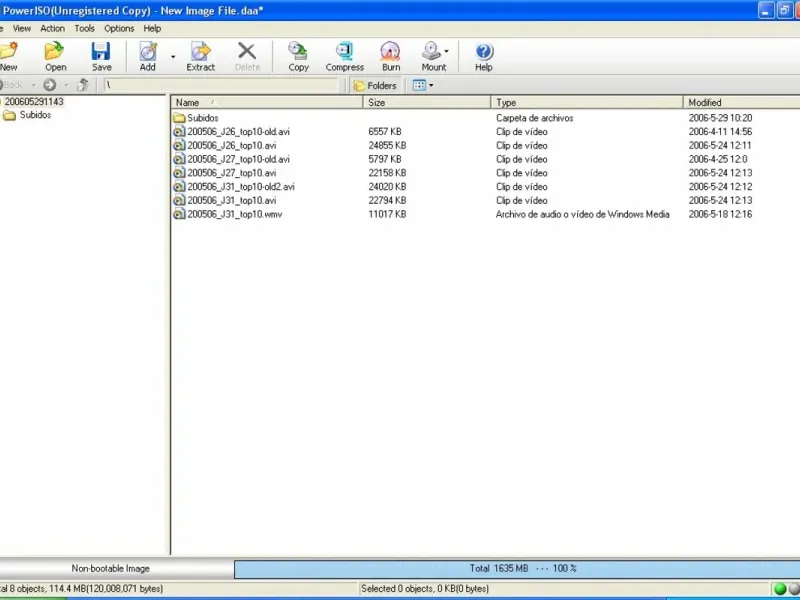Click icon of 200506_J31_top10.avi
Image resolution: width=800 pixels, height=600 pixels.
179,201
